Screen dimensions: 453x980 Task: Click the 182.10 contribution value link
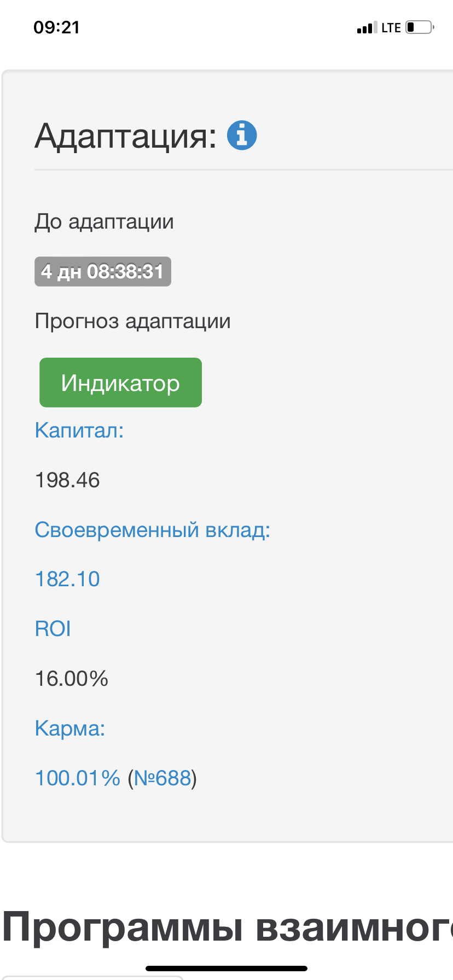click(x=67, y=579)
